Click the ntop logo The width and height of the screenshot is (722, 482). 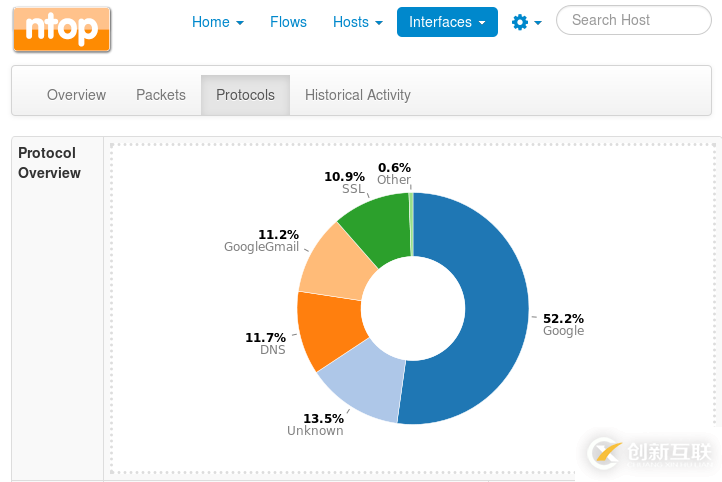click(62, 29)
